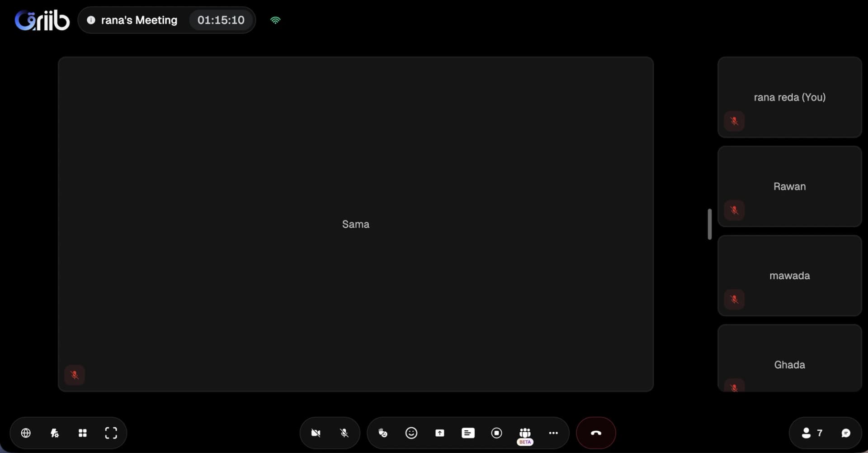Enter fullscreen mode
Screen dimensions: 868x453
pos(111,433)
